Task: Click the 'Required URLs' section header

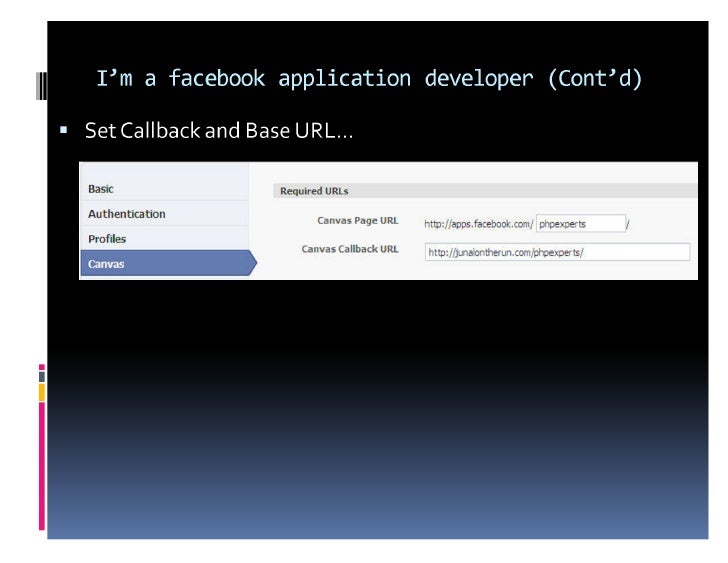Action: pos(485,191)
